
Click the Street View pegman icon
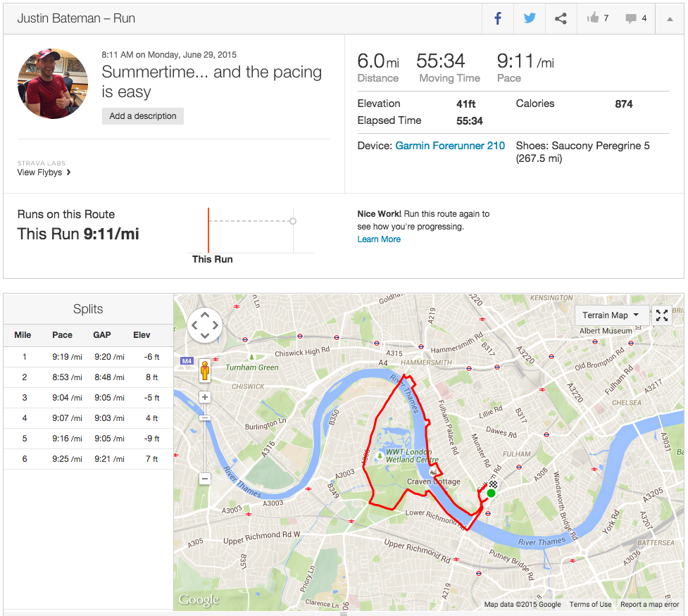[205, 370]
